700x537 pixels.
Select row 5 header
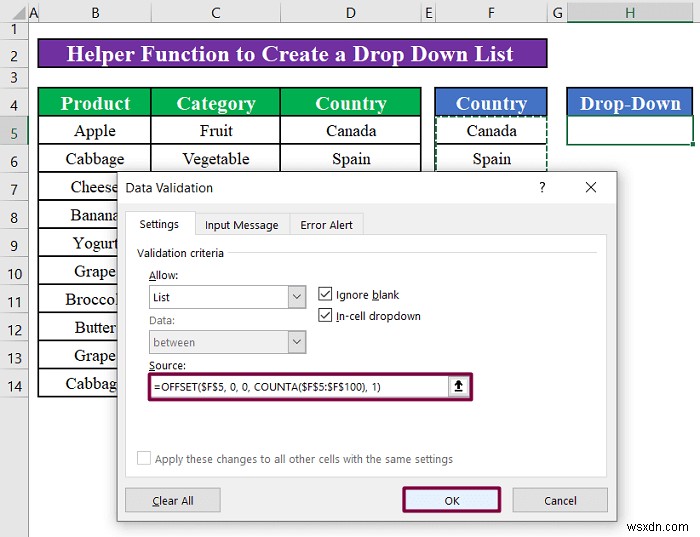(14, 133)
